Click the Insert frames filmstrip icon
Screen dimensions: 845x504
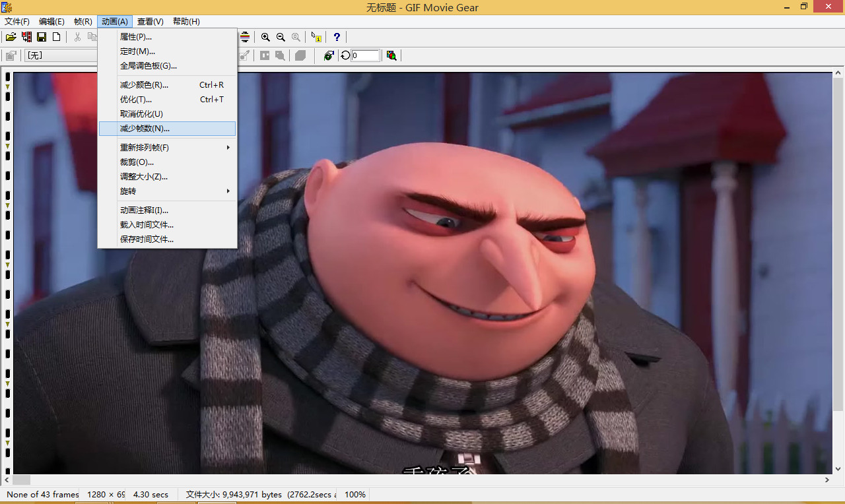coord(26,37)
